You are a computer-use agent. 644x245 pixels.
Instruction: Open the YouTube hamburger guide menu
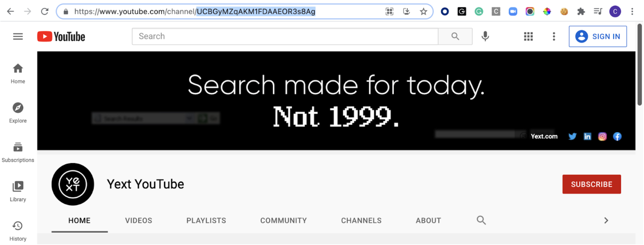[x=18, y=36]
